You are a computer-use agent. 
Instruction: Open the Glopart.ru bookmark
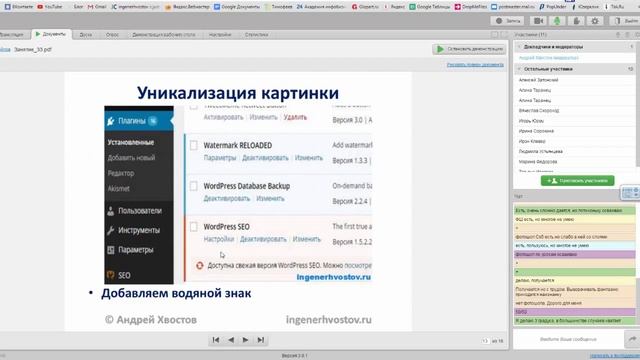click(x=365, y=7)
